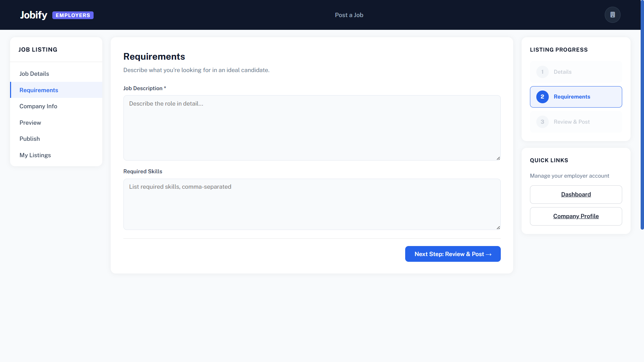
Task: Click the page vertical scrollbar
Action: click(x=642, y=115)
